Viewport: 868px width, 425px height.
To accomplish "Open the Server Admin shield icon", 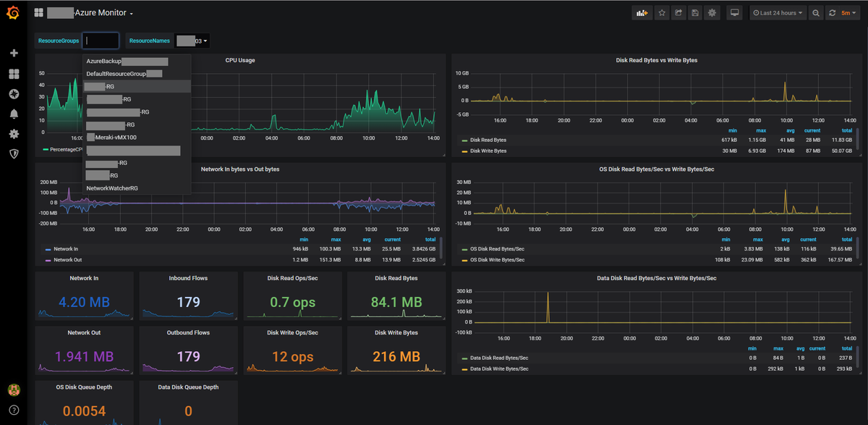I will coord(14,153).
